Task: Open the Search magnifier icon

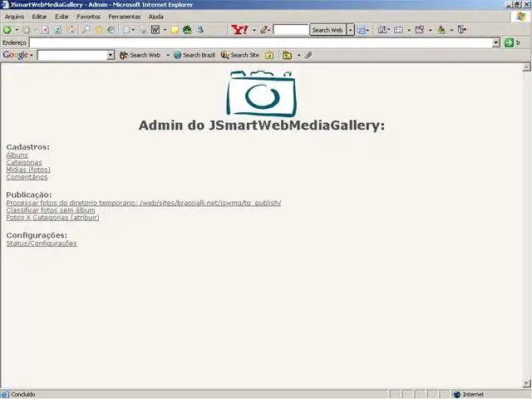Action: coord(86,30)
